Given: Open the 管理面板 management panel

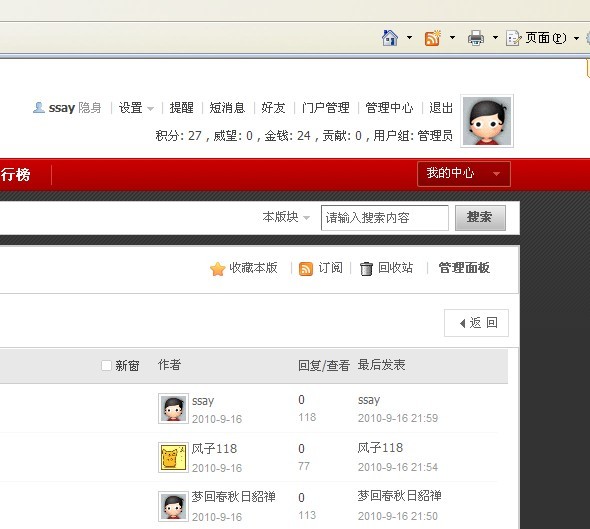Looking at the screenshot, I should pos(464,268).
